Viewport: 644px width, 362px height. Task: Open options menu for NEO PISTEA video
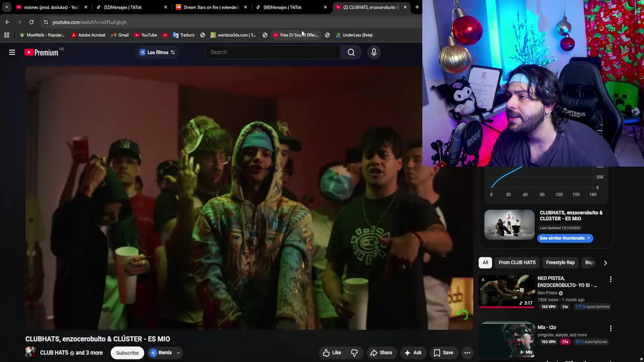pos(611,280)
